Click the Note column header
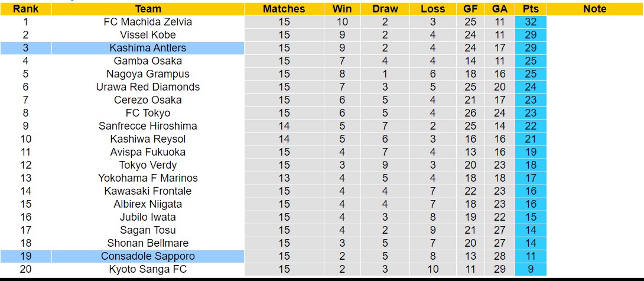Image resolution: width=644 pixels, height=281 pixels. pos(594,9)
